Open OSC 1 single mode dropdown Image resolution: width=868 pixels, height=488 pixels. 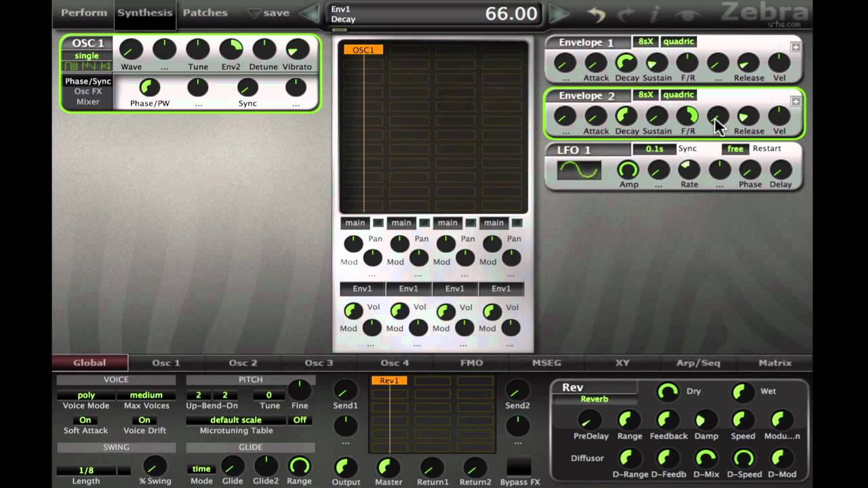86,56
